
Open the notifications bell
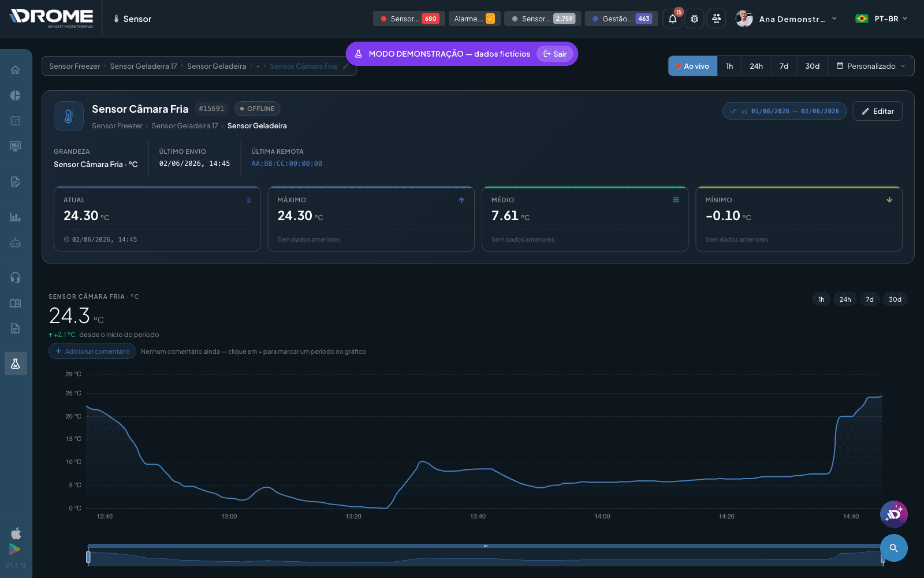coord(672,19)
